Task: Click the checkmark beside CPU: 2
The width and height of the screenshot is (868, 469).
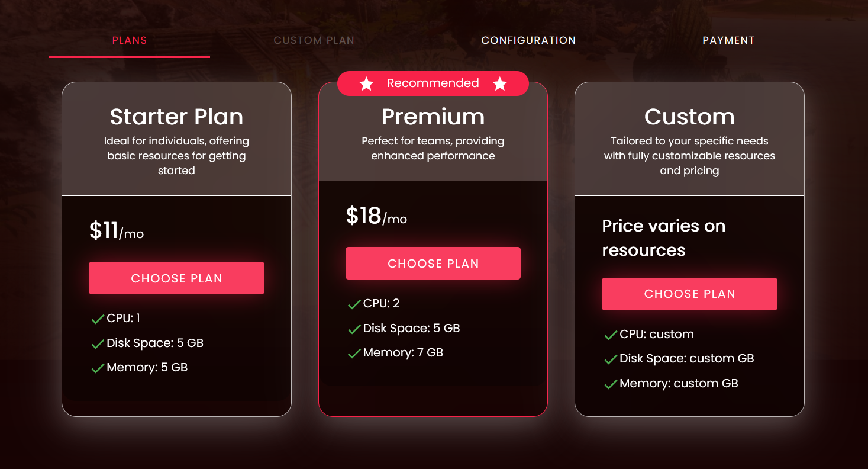Action: (353, 303)
